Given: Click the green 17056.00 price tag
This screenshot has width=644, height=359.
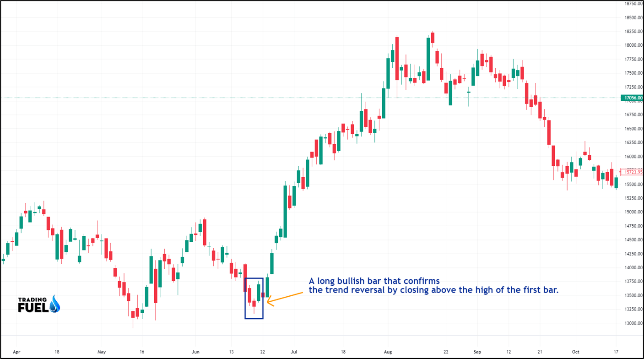Looking at the screenshot, I should click(632, 98).
